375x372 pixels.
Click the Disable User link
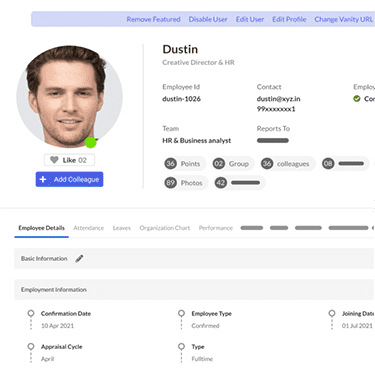pyautogui.click(x=208, y=19)
